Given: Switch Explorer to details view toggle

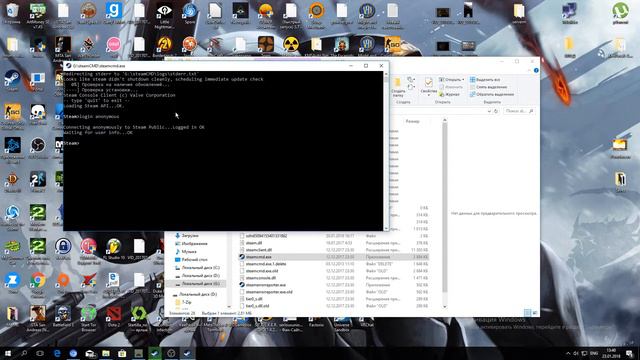Looking at the screenshot, I should tap(527, 313).
